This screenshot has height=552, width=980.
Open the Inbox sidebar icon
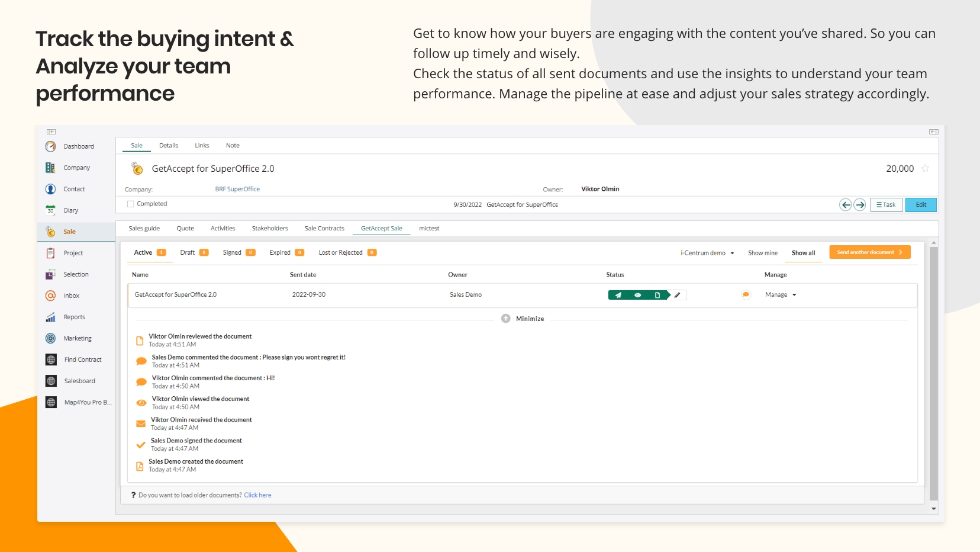[50, 296]
